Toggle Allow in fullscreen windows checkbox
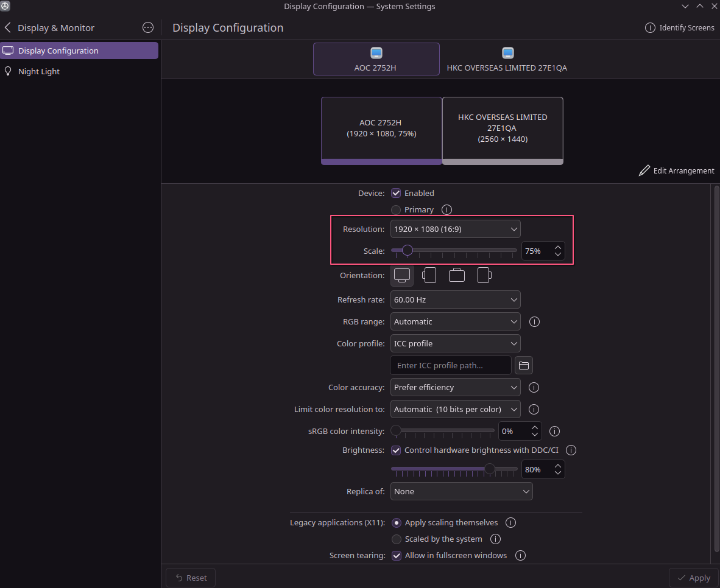Viewport: 720px width, 588px height. pos(397,556)
